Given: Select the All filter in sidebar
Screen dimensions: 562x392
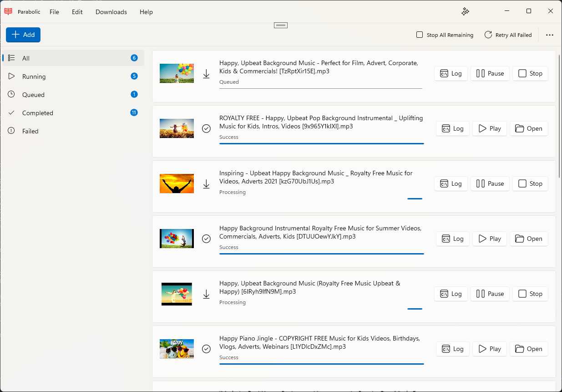Looking at the screenshot, I should [x=73, y=58].
